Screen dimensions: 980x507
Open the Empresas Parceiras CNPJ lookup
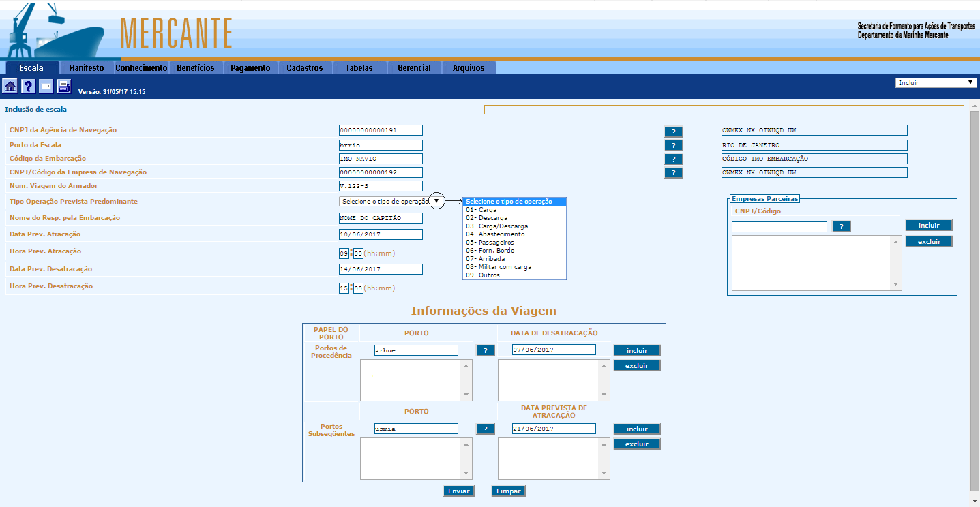tap(842, 227)
